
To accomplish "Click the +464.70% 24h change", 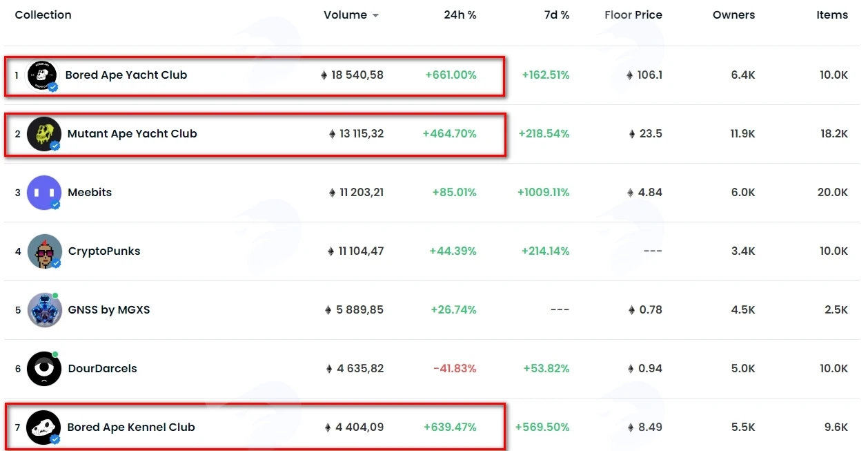I will tap(450, 134).
